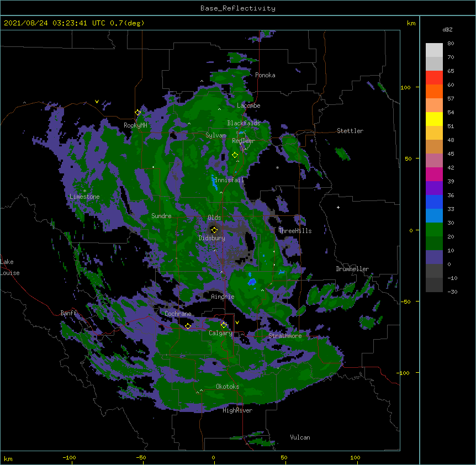476x465 pixels.
Task: Select the 100 tick on the right axis
Action: pos(405,87)
